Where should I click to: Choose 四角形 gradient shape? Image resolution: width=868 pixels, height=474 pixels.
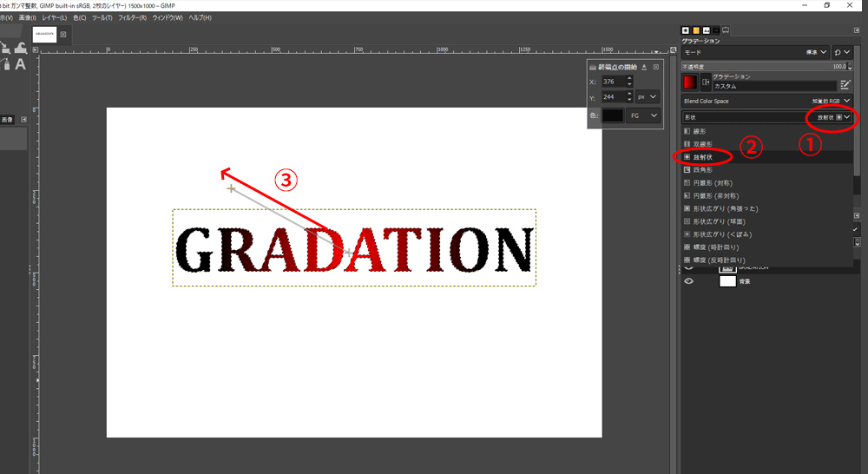tap(766, 170)
